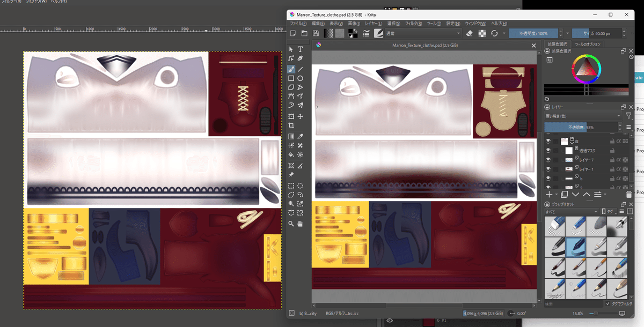Open blending mode dropdown 通常 in toolbar
The height and width of the screenshot is (327, 644).
tap(423, 33)
